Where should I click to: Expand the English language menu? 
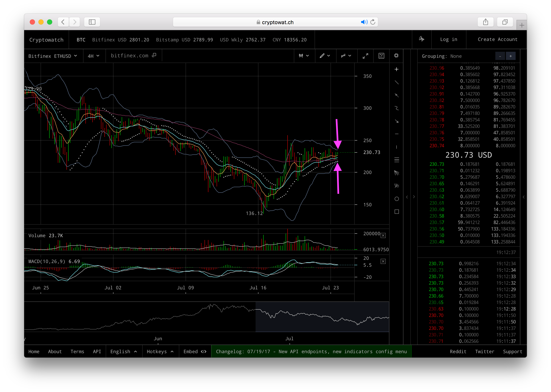coord(124,352)
